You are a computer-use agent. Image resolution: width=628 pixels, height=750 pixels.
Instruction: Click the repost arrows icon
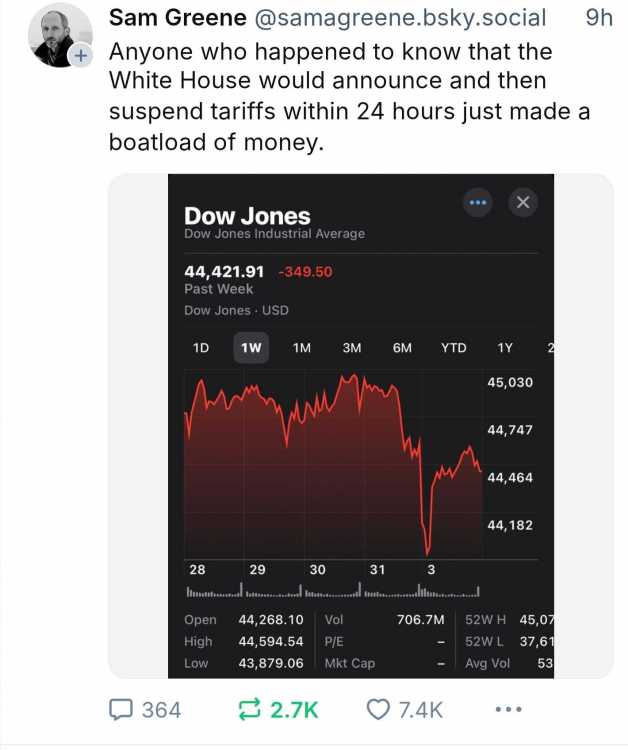tap(250, 709)
